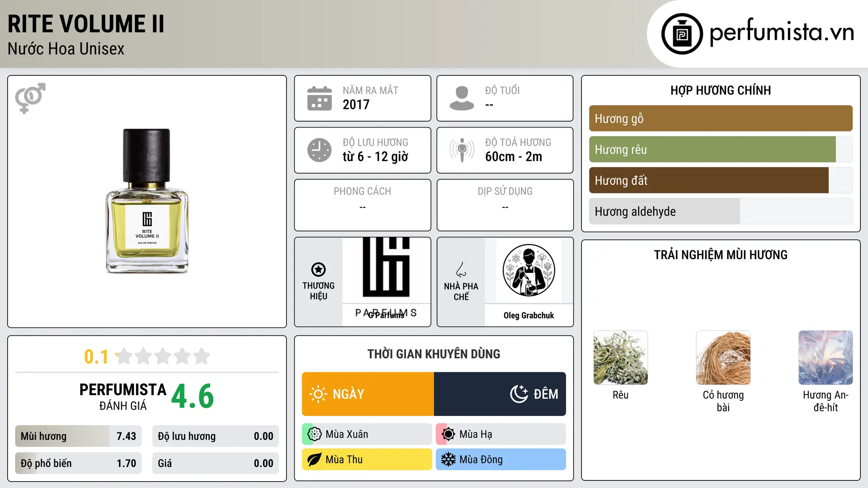This screenshot has height=488, width=868.
Task: Click the nose icon above Nhà pha chế
Action: pos(461,269)
